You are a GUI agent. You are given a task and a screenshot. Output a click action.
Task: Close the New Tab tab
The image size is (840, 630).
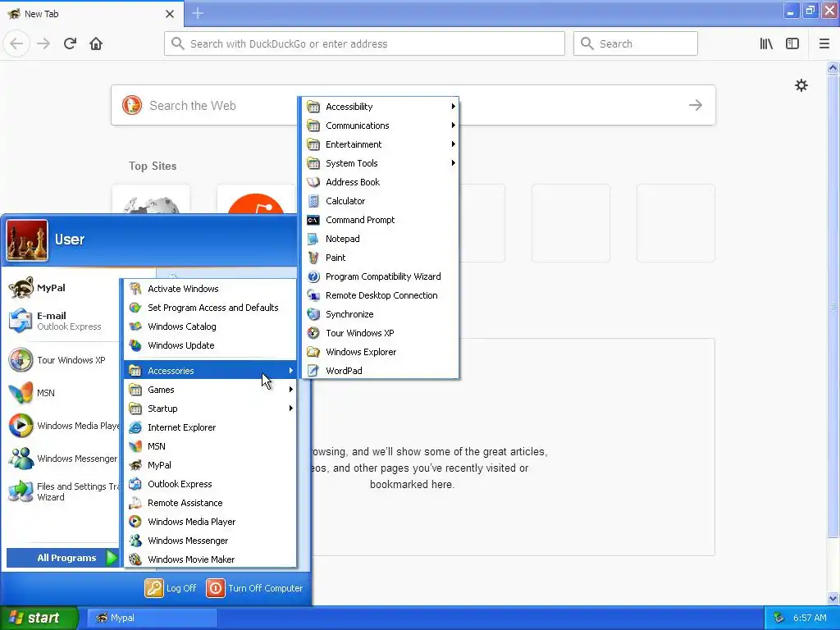point(170,14)
